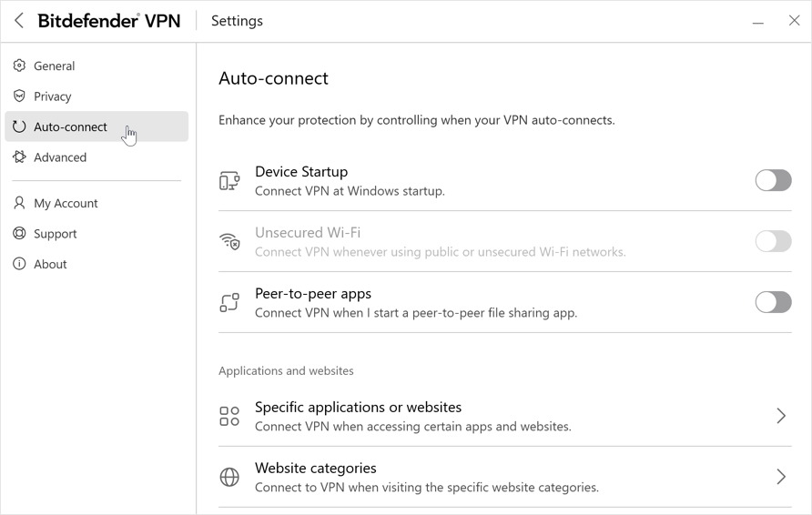The width and height of the screenshot is (812, 515).
Task: Click the Unsecured Wi-Fi shield icon
Action: 229,241
